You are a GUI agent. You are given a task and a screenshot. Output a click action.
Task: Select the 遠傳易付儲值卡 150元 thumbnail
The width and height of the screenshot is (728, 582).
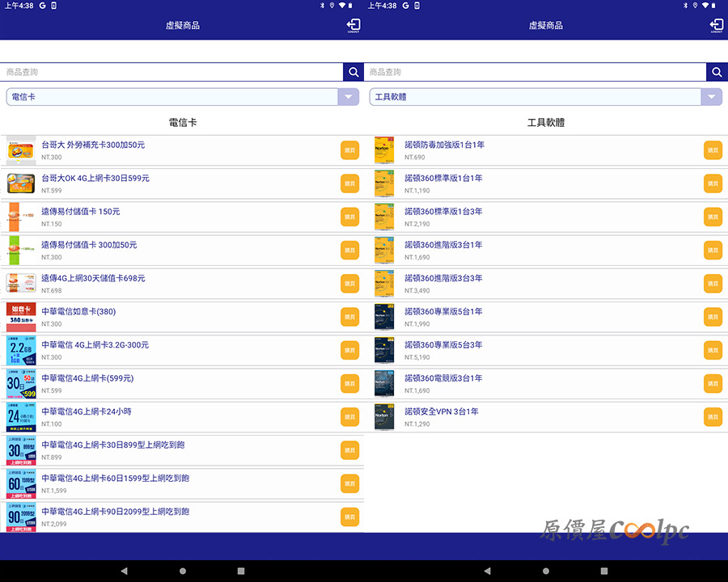pos(21,217)
